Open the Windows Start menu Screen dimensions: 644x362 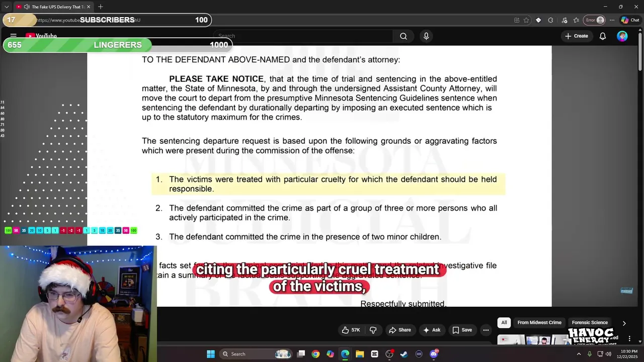point(211,354)
